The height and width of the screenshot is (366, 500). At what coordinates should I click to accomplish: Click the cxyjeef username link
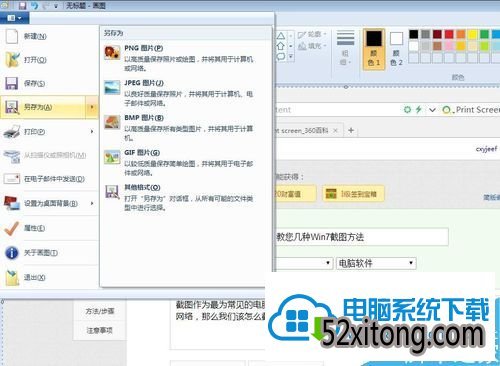tap(486, 149)
